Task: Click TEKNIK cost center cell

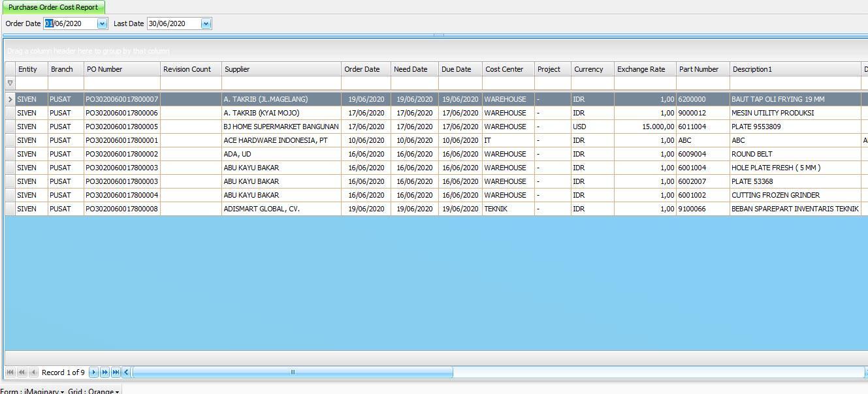Action: tap(508, 209)
